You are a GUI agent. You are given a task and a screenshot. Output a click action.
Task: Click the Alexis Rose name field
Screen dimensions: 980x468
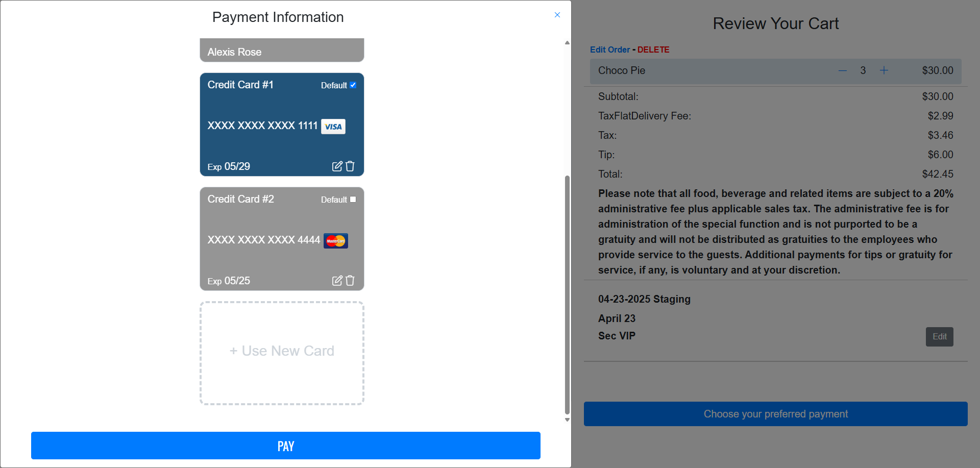click(282, 51)
